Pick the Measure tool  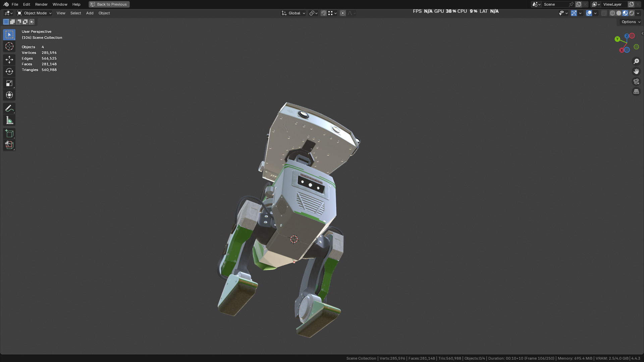pos(9,120)
